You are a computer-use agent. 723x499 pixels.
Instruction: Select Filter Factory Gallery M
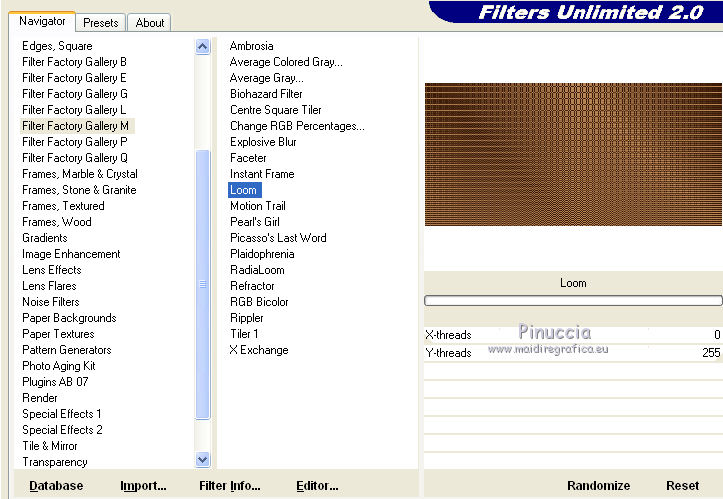75,126
